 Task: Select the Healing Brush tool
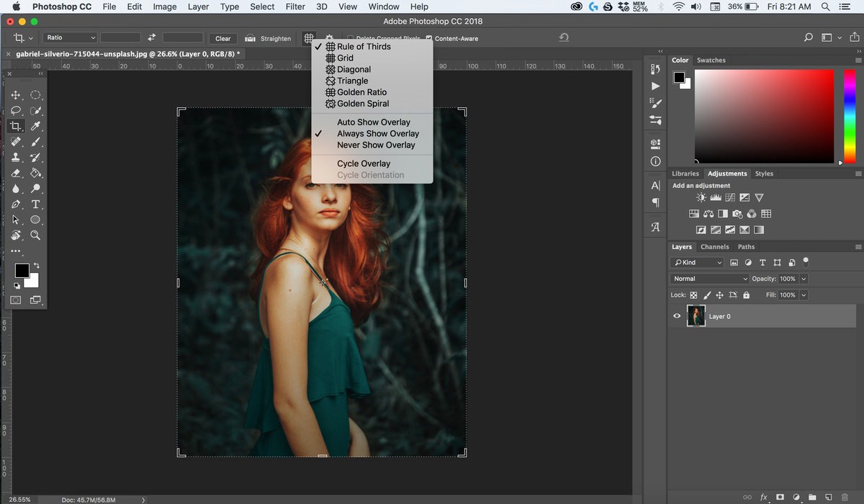[x=16, y=142]
